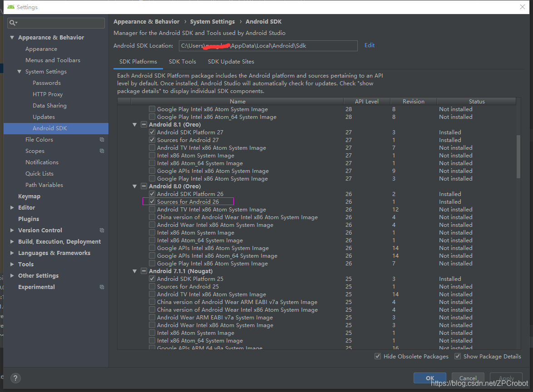Viewport: 533px width, 392px height.
Task: Open the Passwords settings page
Action: [x=47, y=83]
